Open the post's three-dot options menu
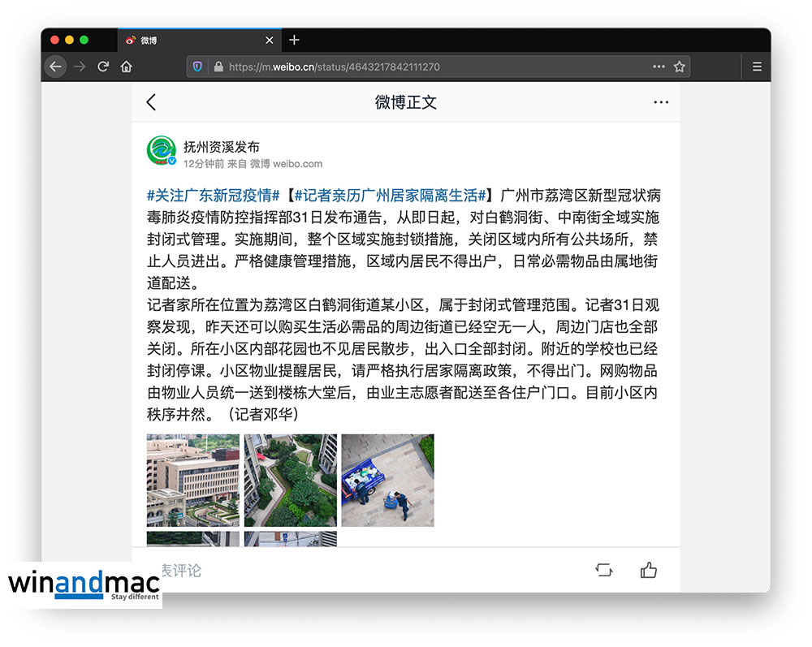812x647 pixels. coord(661,102)
